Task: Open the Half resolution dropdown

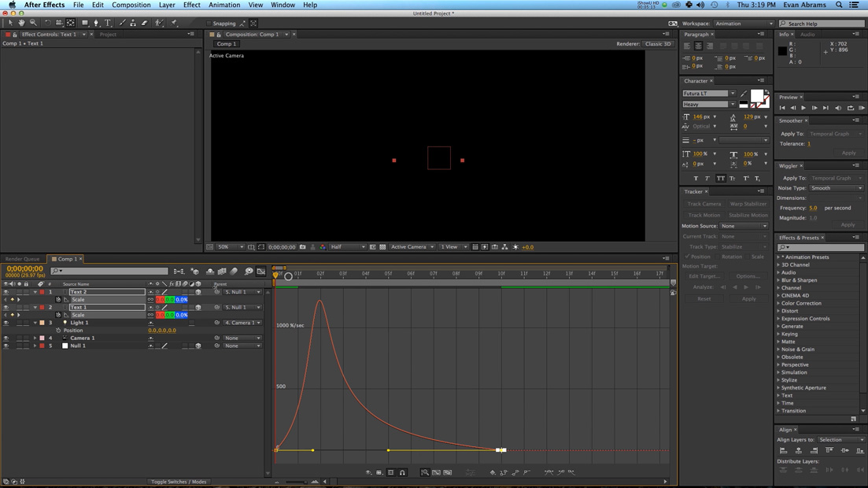Action: tap(348, 247)
